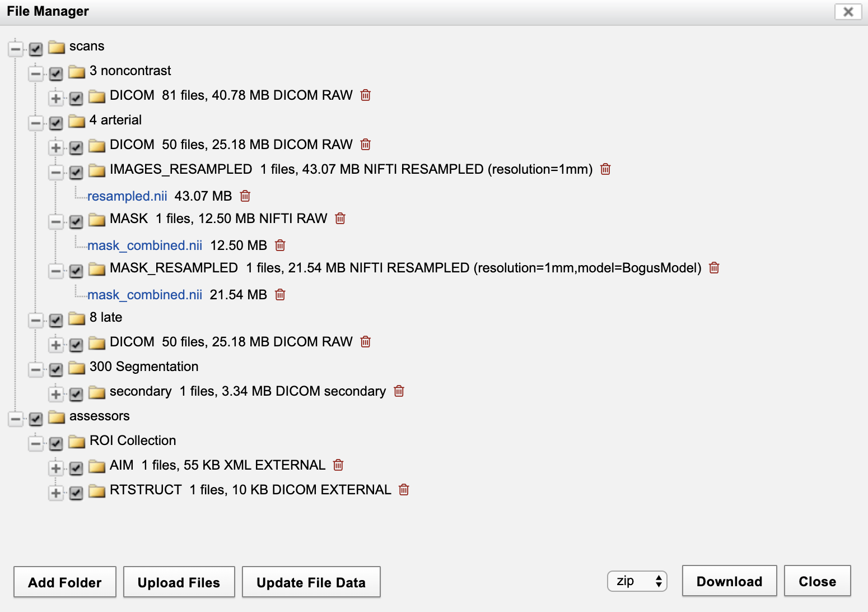Expand the RTSTRUCT folder
The height and width of the screenshot is (612, 868).
[x=56, y=493]
